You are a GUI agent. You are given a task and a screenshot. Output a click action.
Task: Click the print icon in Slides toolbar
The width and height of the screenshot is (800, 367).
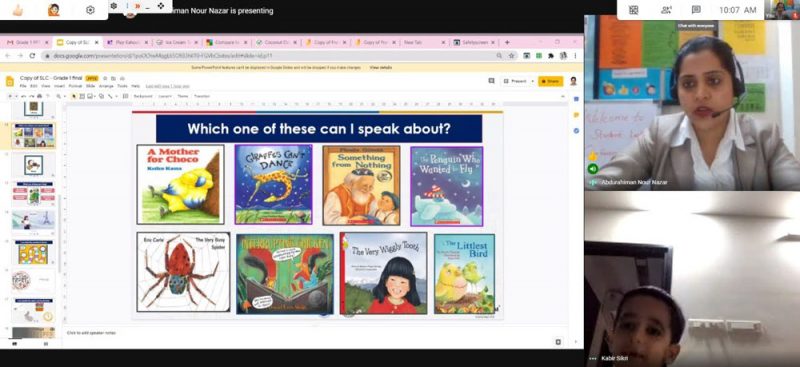point(39,96)
